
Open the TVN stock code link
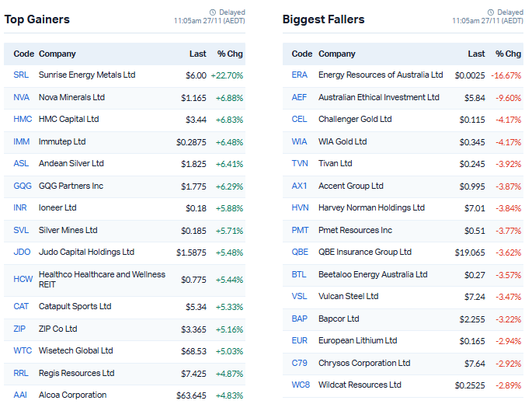click(x=300, y=163)
